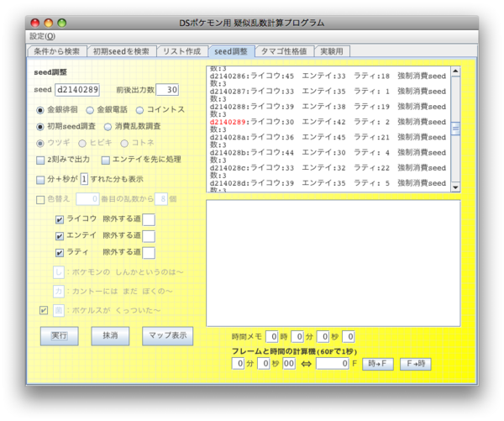The height and width of the screenshot is (421, 504).
Task: Click the 前後出力数 field showing 30
Action: click(x=167, y=90)
